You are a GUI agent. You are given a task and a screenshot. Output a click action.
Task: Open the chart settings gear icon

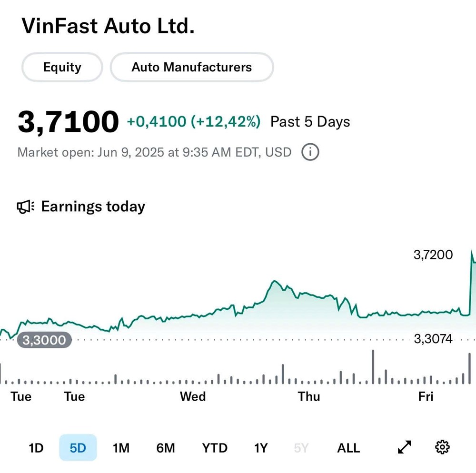tap(442, 447)
